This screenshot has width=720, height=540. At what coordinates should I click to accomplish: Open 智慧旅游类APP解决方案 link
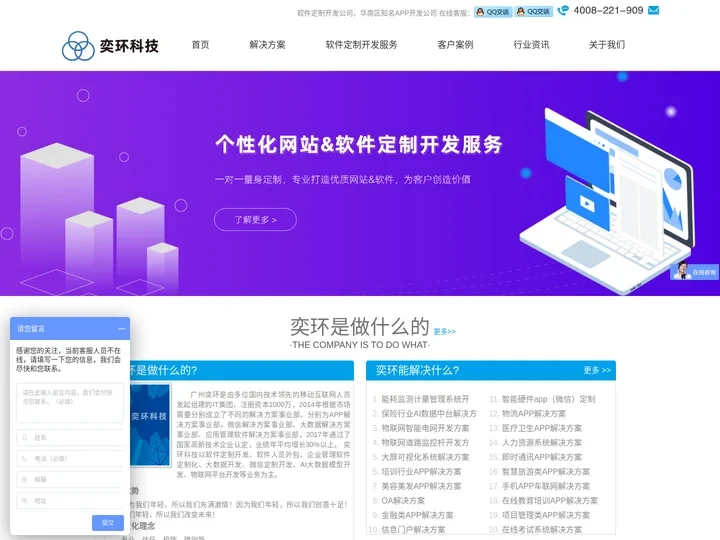546,472
